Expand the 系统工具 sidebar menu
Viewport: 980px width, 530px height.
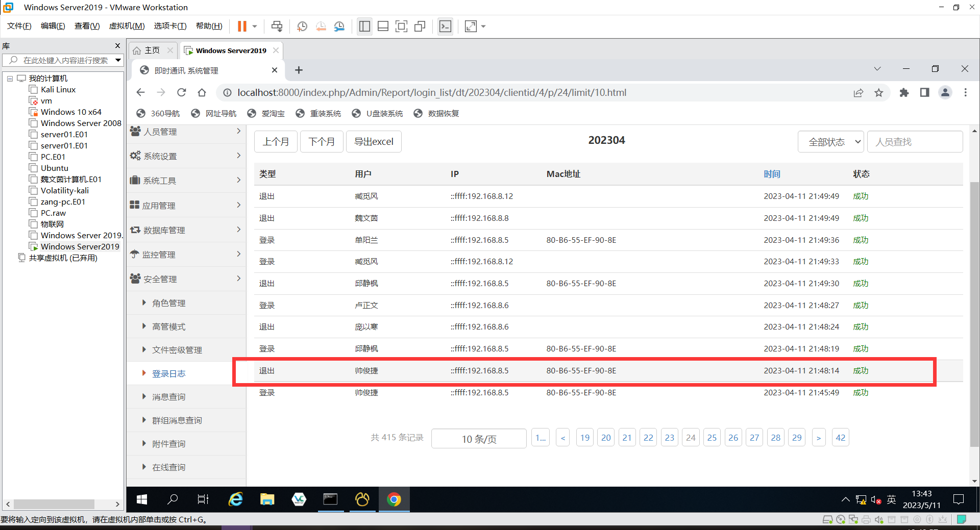click(x=186, y=181)
